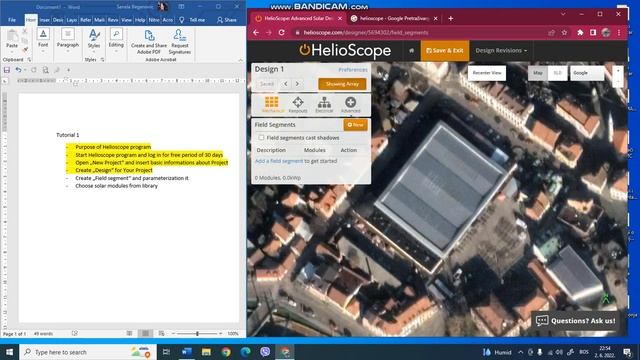Reload the HelioScope page in Chrome
The height and width of the screenshot is (360, 640).
pyautogui.click(x=282, y=32)
